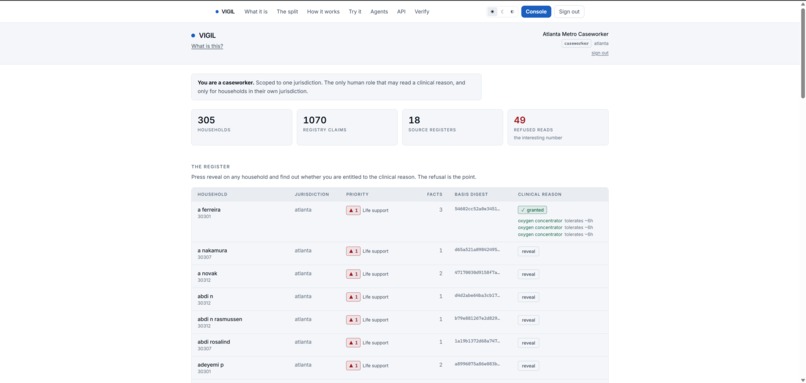Click the 1070 Registry Claims stat card
Viewport: 806px width, 383px height.
tap(347, 127)
